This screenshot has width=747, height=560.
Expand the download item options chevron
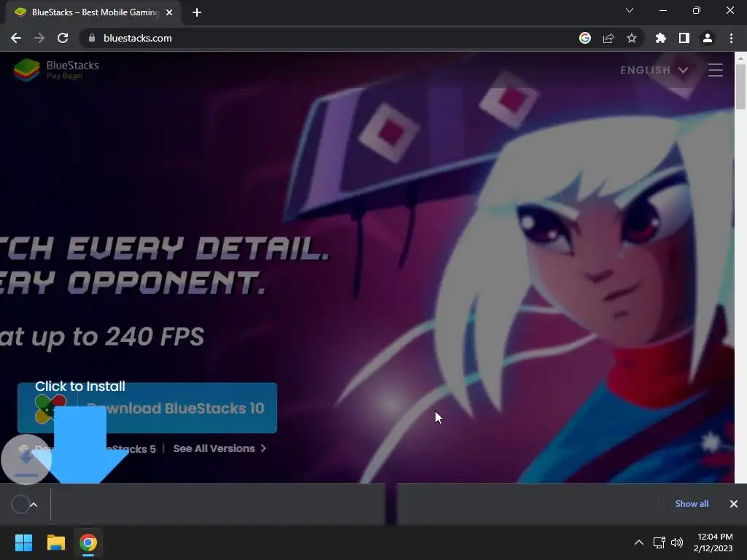coord(34,505)
